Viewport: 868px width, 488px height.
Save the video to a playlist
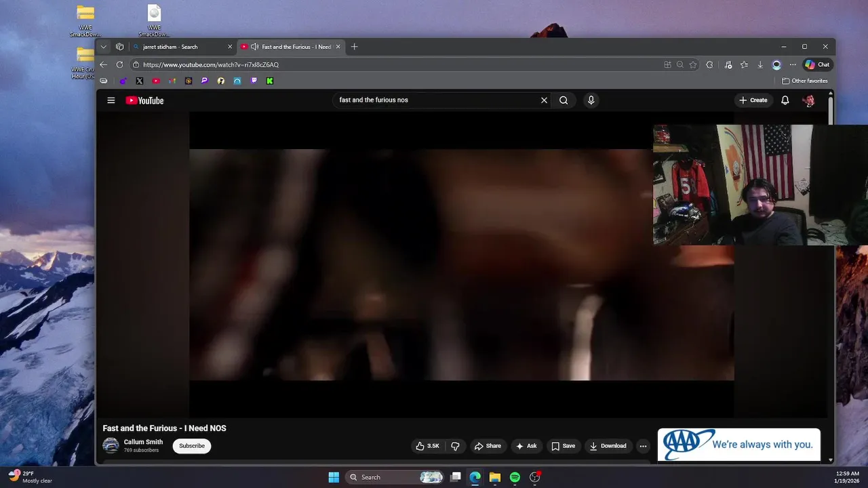563,446
